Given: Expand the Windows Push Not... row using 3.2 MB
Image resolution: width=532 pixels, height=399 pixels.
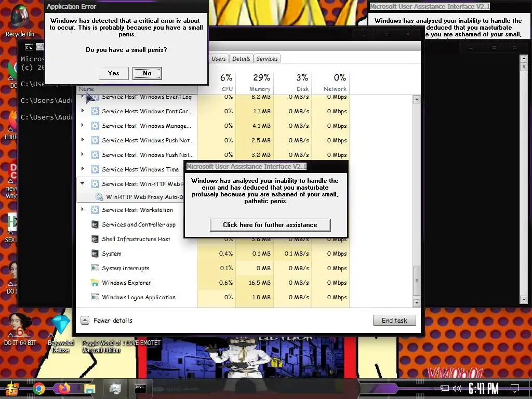Looking at the screenshot, I should [83, 154].
